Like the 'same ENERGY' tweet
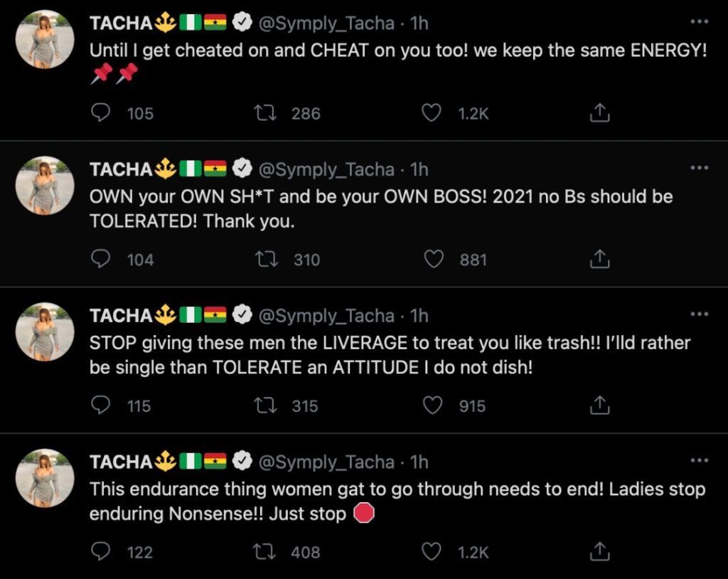The height and width of the screenshot is (579, 728). click(x=432, y=113)
